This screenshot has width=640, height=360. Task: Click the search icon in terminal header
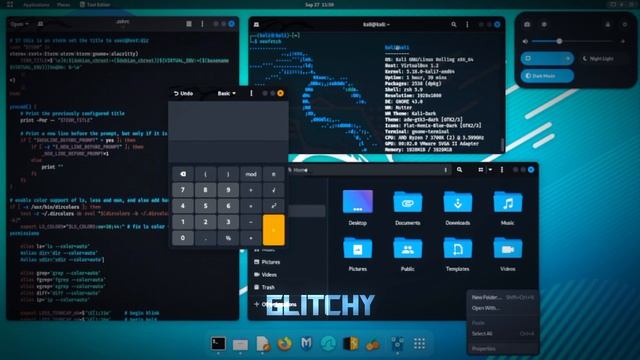point(453,24)
